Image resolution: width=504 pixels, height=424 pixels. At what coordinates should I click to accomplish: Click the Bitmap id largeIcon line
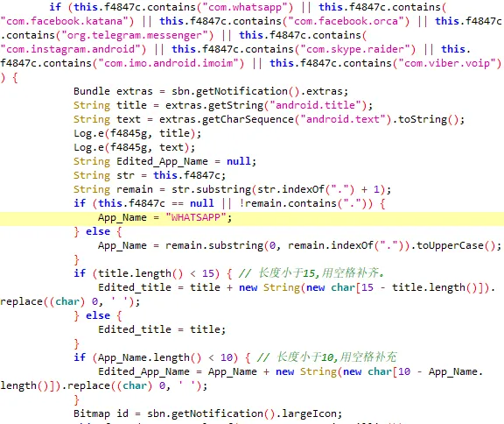pos(208,413)
